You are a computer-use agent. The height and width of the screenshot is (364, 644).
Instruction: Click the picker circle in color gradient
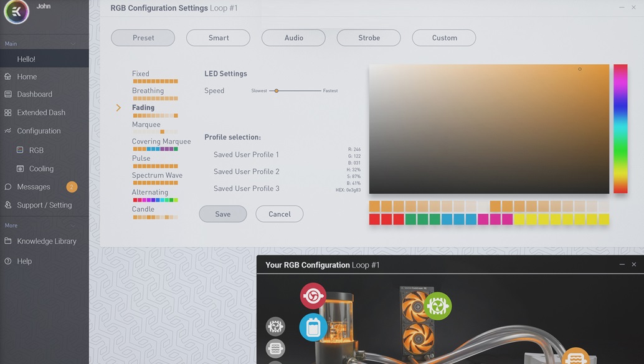580,69
